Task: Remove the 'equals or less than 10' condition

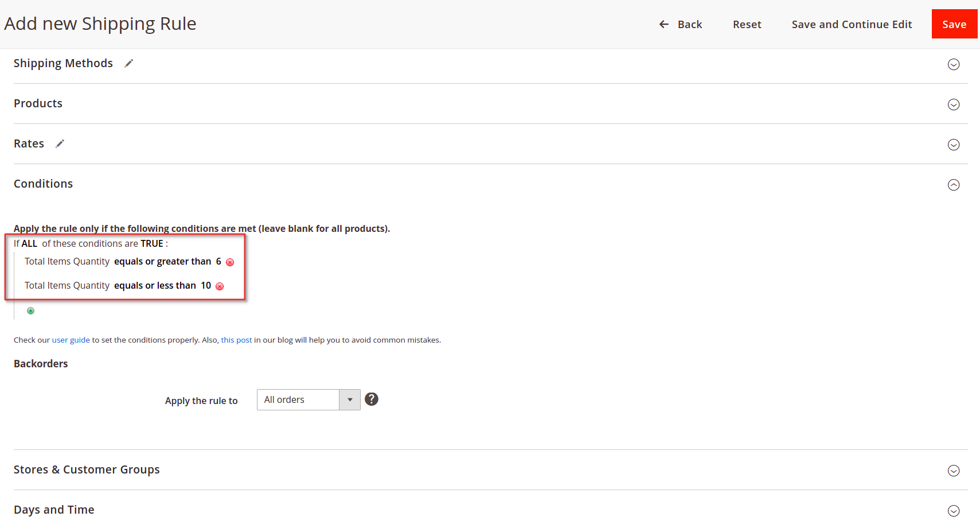Action: point(220,286)
